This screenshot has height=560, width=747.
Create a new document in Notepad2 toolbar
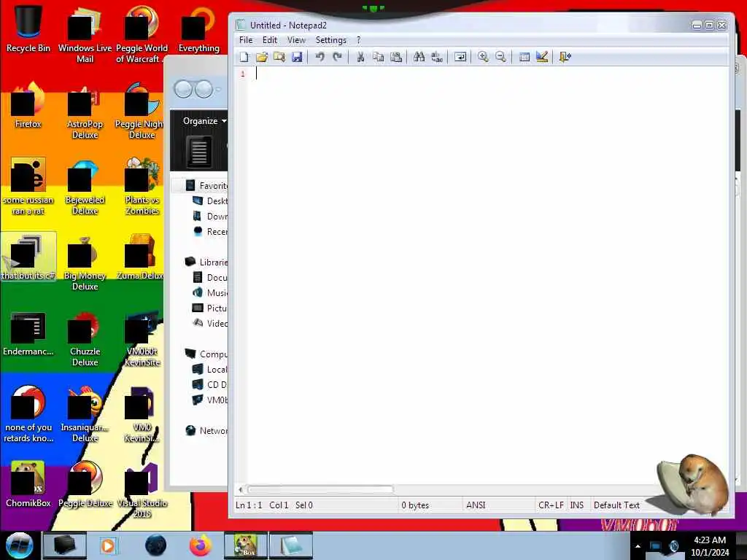pyautogui.click(x=244, y=57)
